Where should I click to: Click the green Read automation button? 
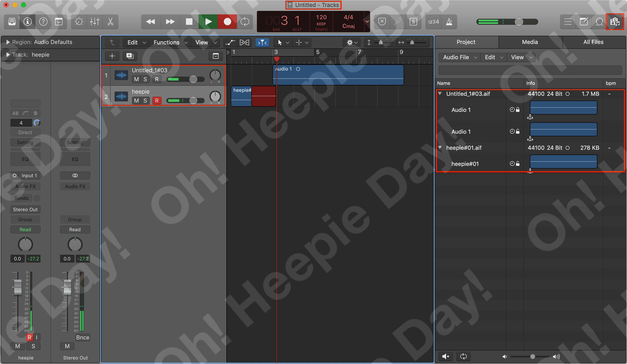tap(25, 229)
